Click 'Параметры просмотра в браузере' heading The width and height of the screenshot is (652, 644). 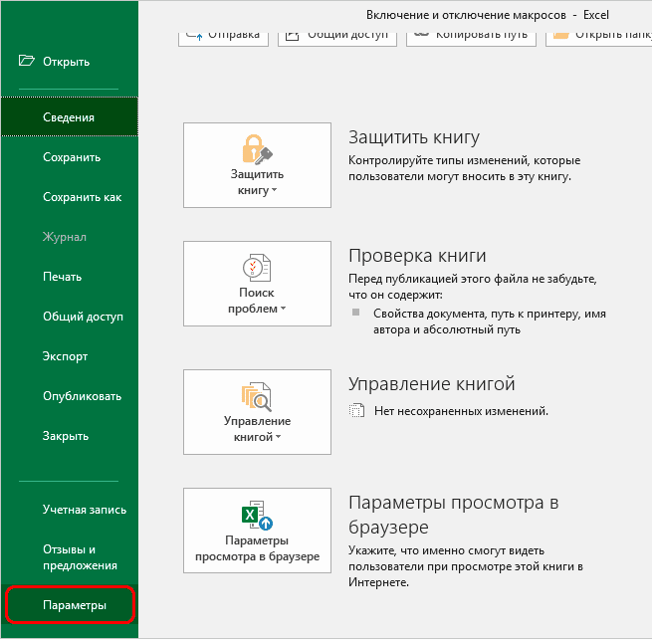click(x=454, y=515)
